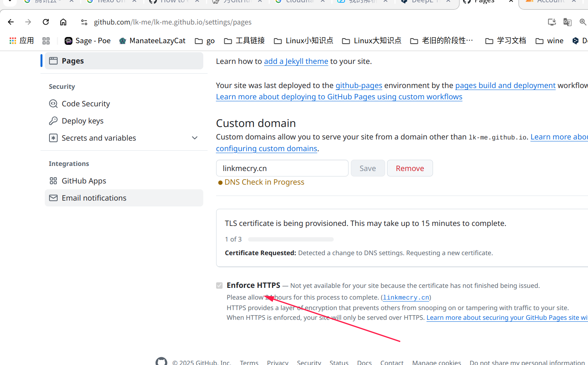Image resolution: width=588 pixels, height=365 pixels.
Task: Click 'Do not share my personal information'
Action: click(527, 363)
